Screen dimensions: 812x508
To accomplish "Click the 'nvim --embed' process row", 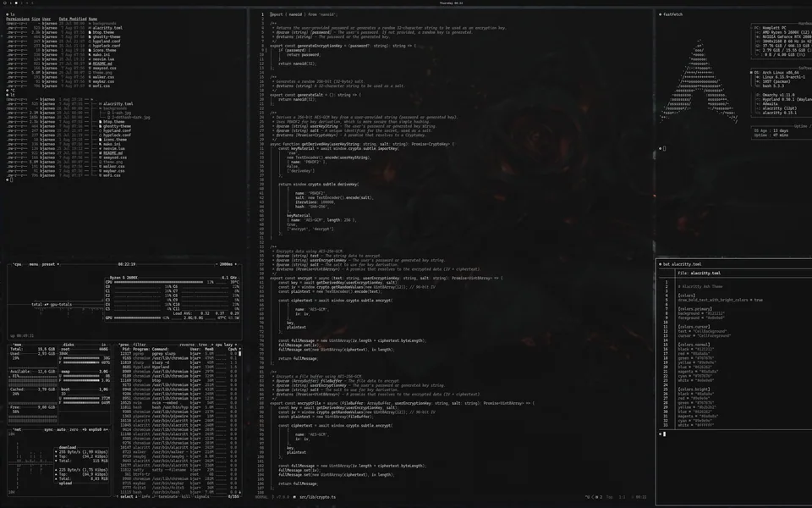I will (178, 403).
